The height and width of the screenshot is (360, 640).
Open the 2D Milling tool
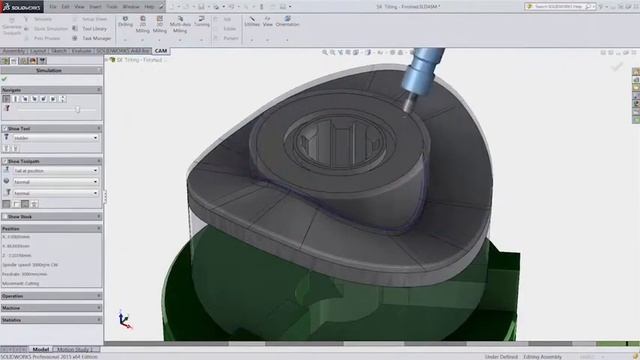[x=142, y=24]
